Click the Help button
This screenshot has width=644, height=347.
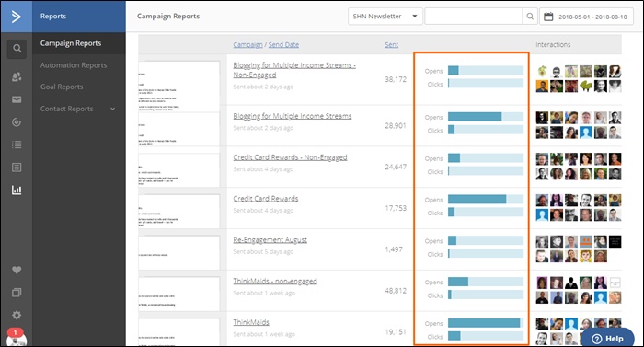pyautogui.click(x=607, y=339)
